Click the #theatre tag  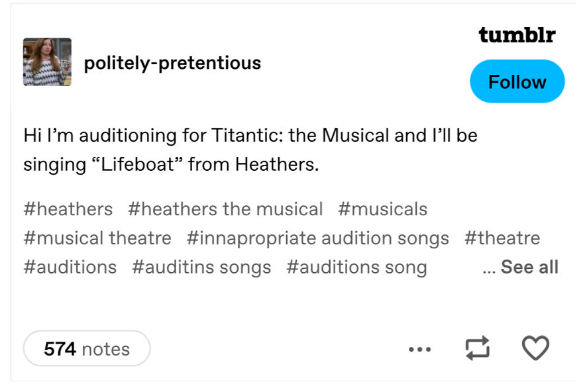pos(502,238)
